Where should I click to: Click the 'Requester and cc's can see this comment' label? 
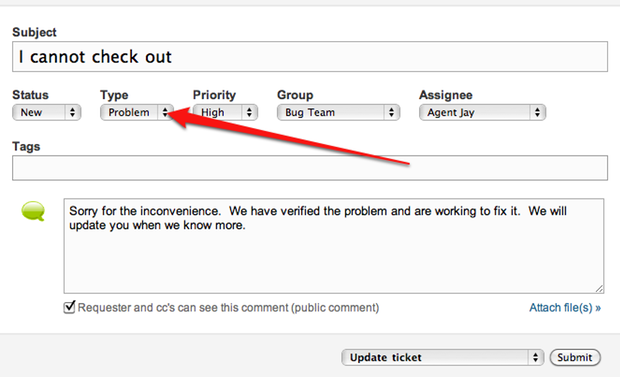coord(228,308)
